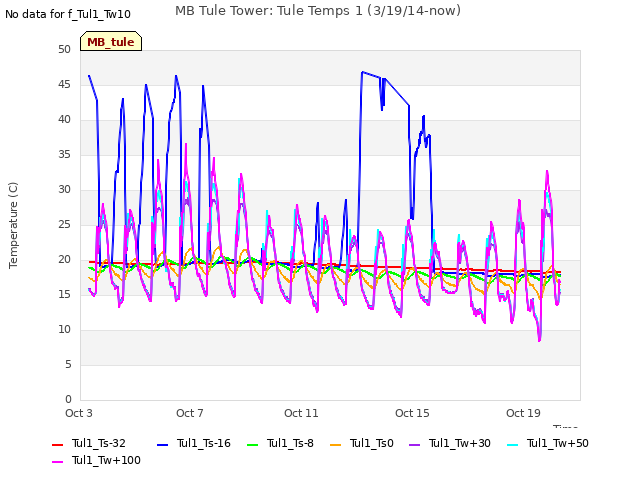Viewport: 640px width, 480px height.
Task: Click the 35 y-axis tick label
Action: (64, 155)
